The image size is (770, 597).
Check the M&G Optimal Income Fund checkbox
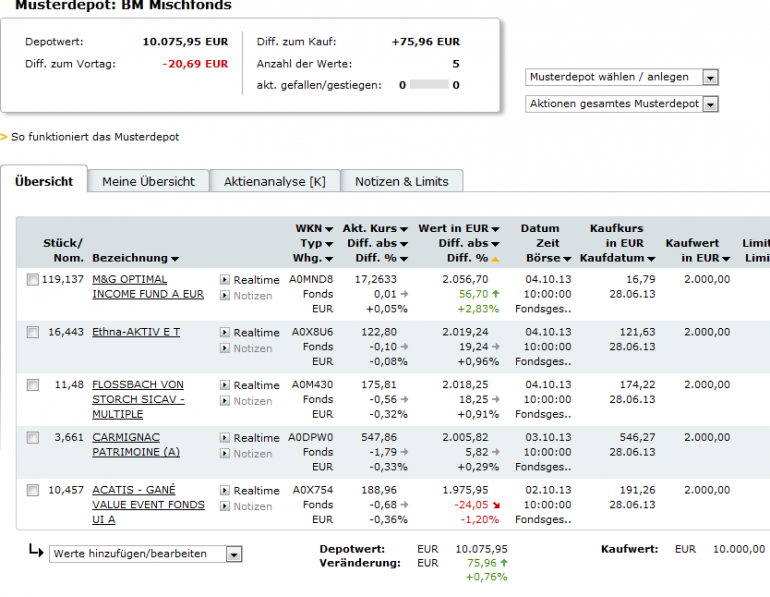[32, 280]
